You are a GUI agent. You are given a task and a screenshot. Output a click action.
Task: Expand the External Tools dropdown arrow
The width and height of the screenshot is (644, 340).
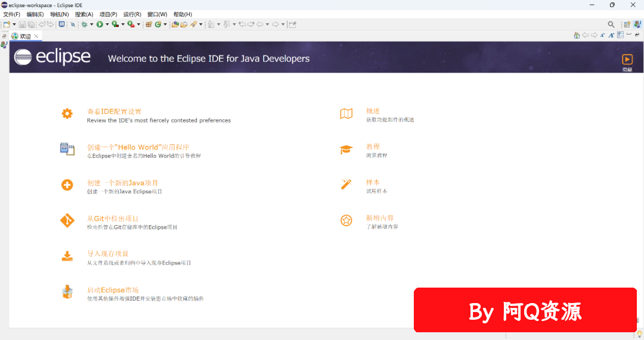tap(138, 24)
